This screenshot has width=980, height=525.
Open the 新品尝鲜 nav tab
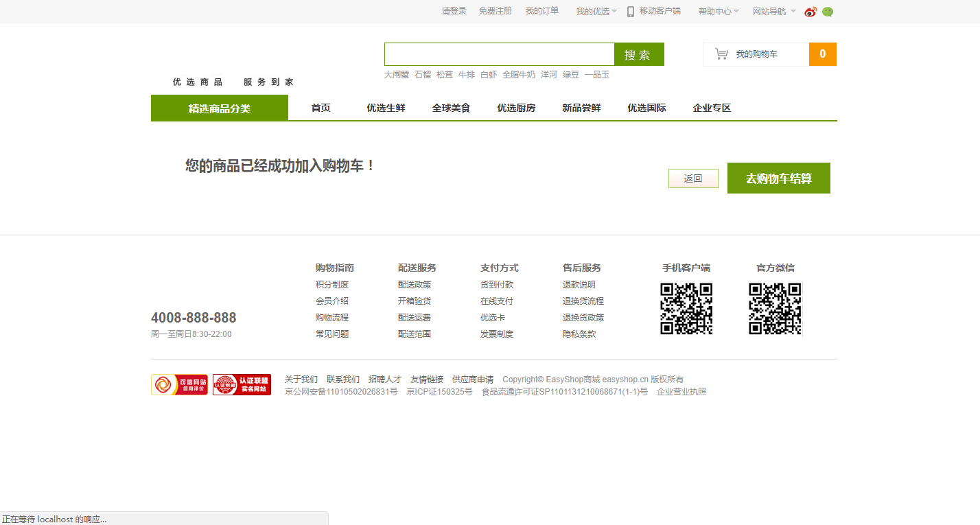pyautogui.click(x=581, y=108)
